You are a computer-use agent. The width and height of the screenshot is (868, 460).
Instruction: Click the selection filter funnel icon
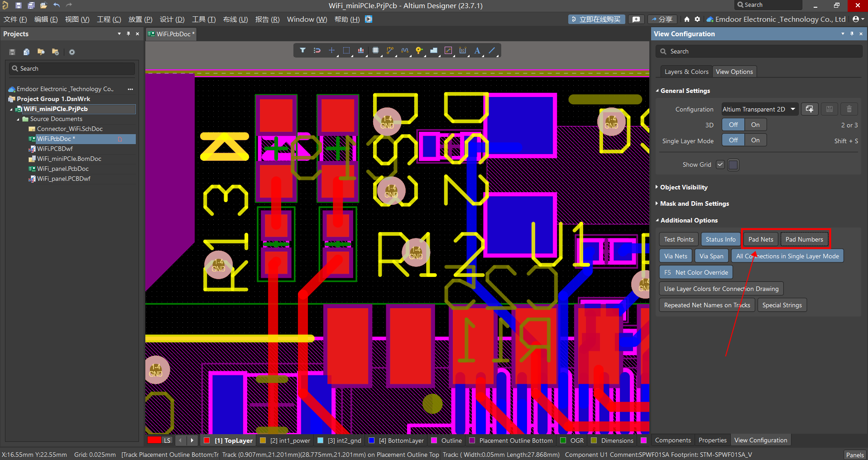point(302,50)
